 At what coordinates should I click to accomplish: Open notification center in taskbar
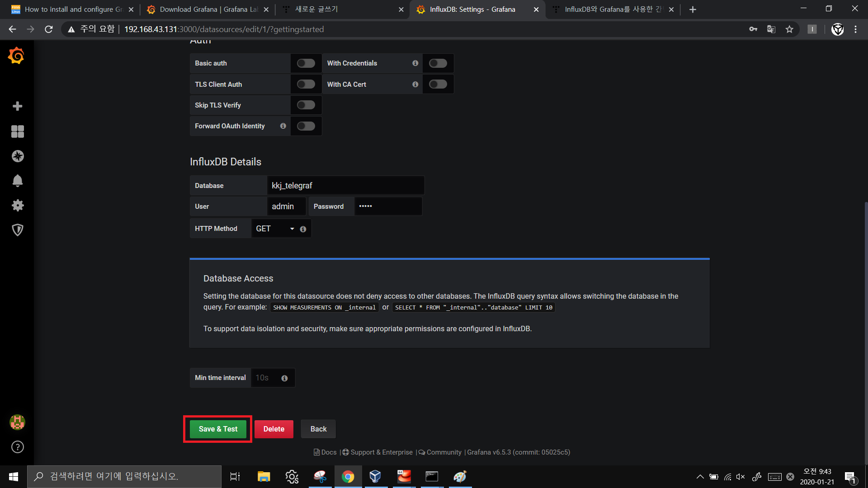click(x=850, y=477)
